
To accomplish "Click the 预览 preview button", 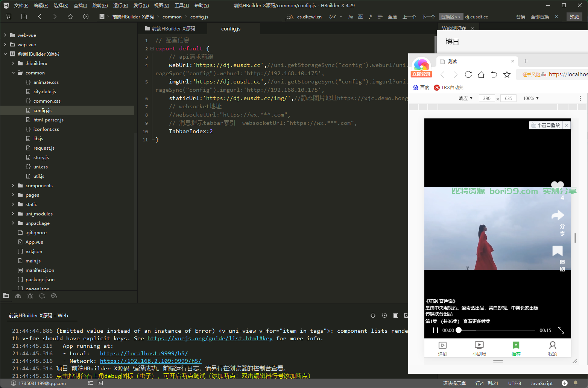I will coord(574,17).
